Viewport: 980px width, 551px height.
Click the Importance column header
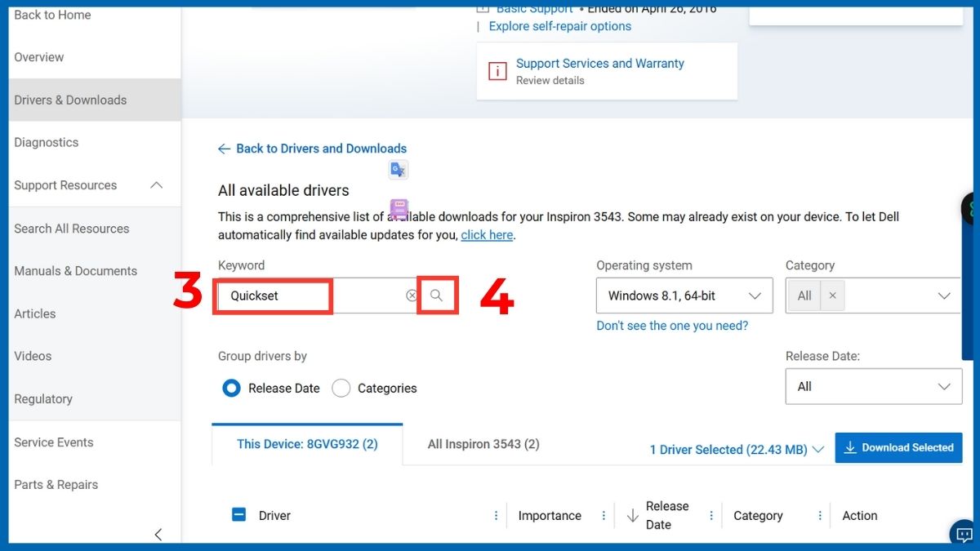click(x=550, y=516)
